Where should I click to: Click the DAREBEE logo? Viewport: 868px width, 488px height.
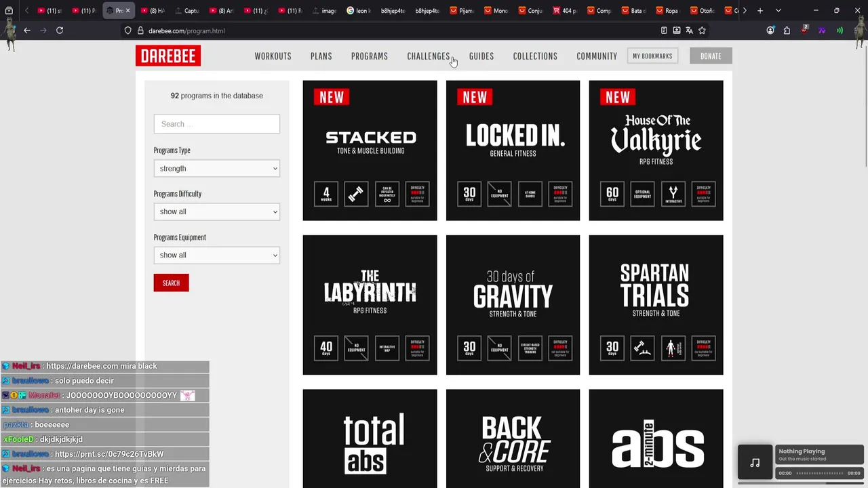coord(168,56)
